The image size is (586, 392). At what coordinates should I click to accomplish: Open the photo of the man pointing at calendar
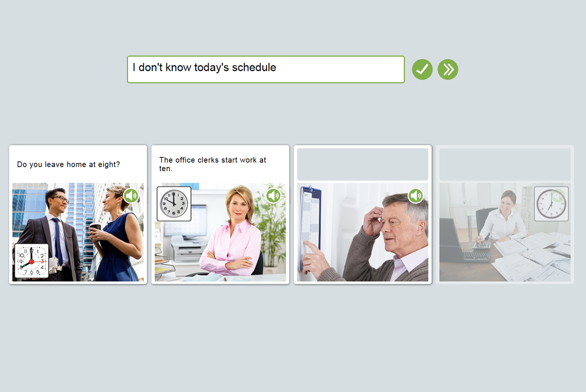(x=363, y=232)
